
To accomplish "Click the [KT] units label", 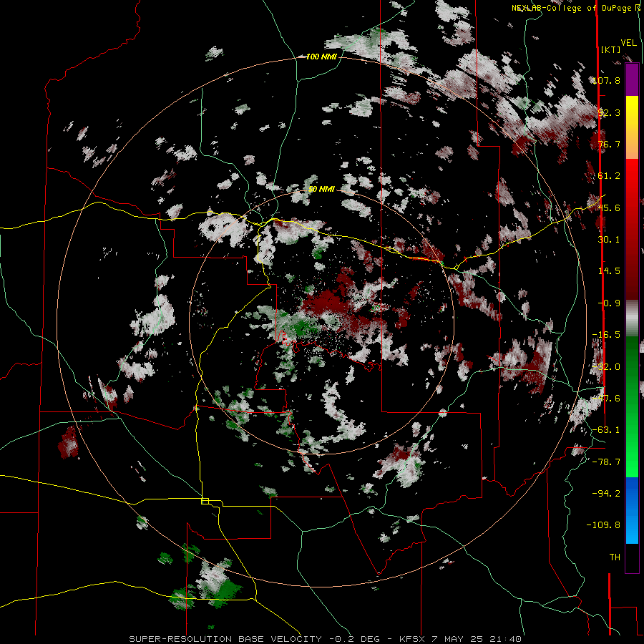I will point(611,49).
